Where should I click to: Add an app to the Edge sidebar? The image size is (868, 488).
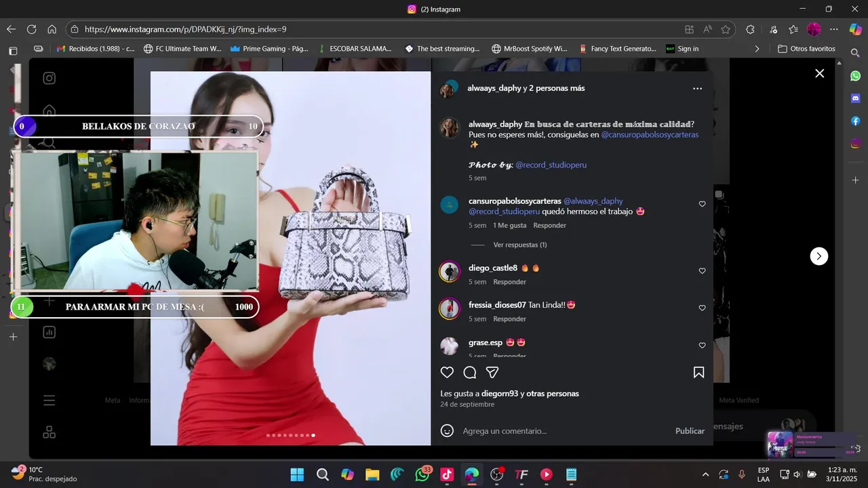click(856, 180)
